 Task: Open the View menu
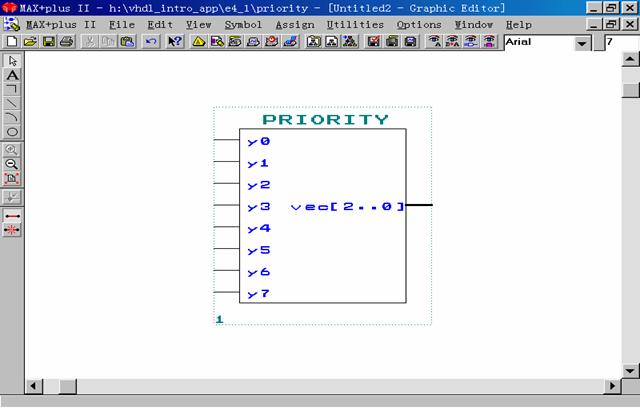point(199,25)
